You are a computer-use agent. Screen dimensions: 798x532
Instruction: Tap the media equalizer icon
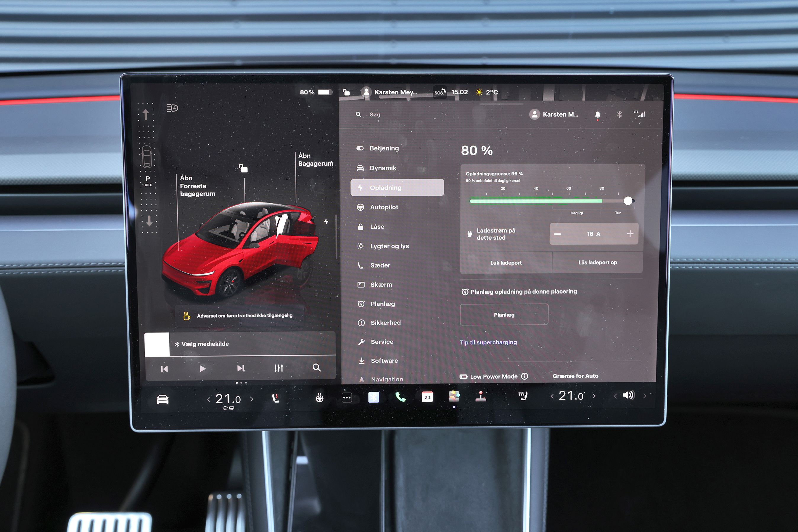pos(279,368)
